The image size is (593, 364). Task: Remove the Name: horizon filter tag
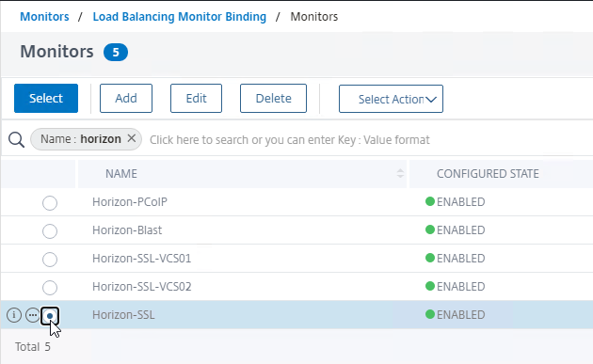click(x=131, y=138)
